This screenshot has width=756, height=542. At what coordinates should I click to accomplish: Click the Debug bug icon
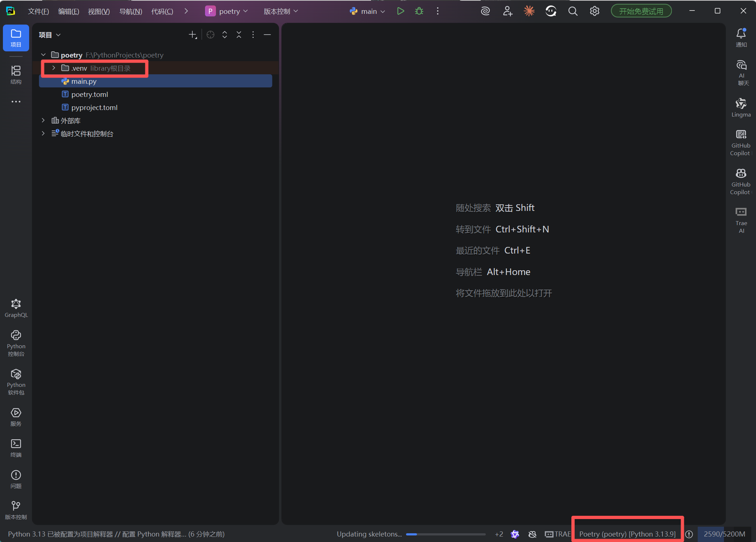click(419, 11)
